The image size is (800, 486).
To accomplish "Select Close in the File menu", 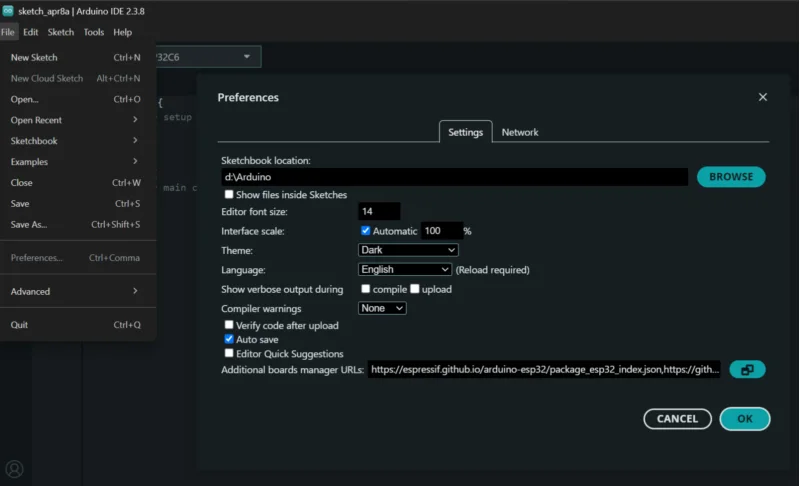I will pyautogui.click(x=77, y=183).
